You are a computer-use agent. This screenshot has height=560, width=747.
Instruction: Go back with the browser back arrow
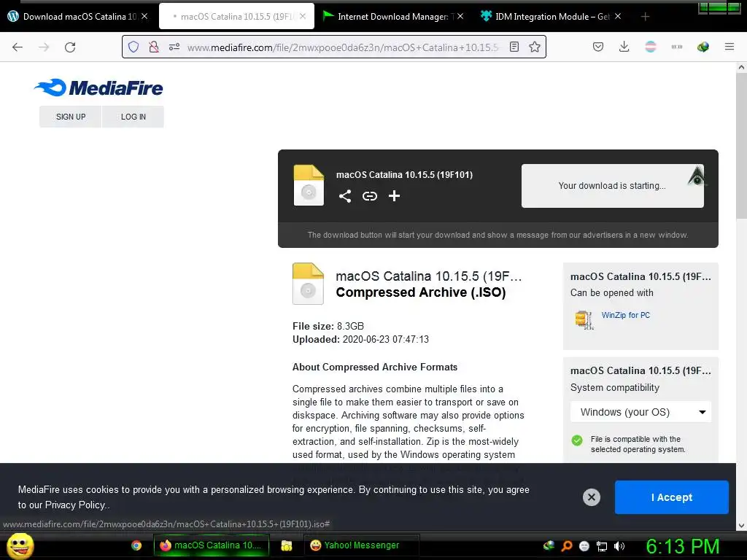pos(18,47)
